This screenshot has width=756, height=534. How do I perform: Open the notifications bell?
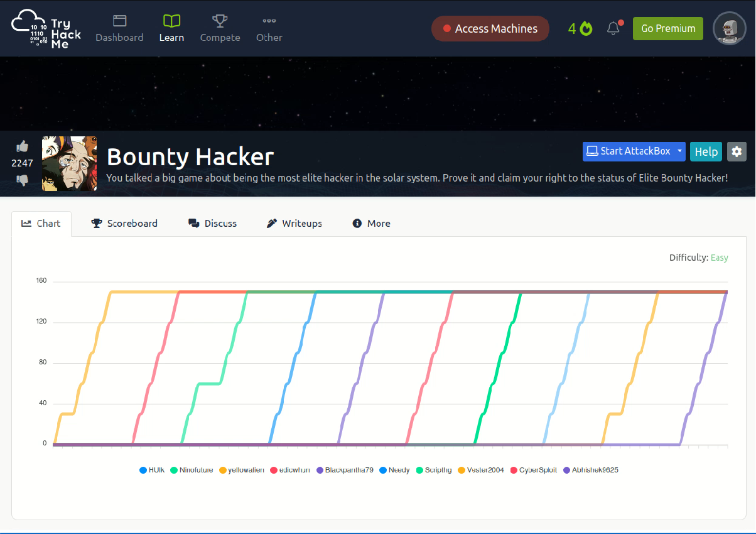click(613, 28)
